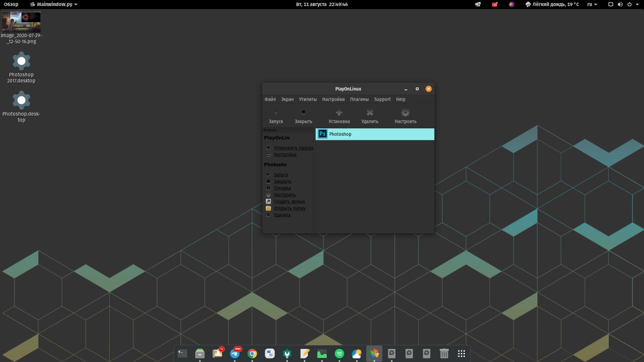Viewport: 644px width, 362px height.
Task: Click the screen display icon in top bar
Action: point(611,4)
